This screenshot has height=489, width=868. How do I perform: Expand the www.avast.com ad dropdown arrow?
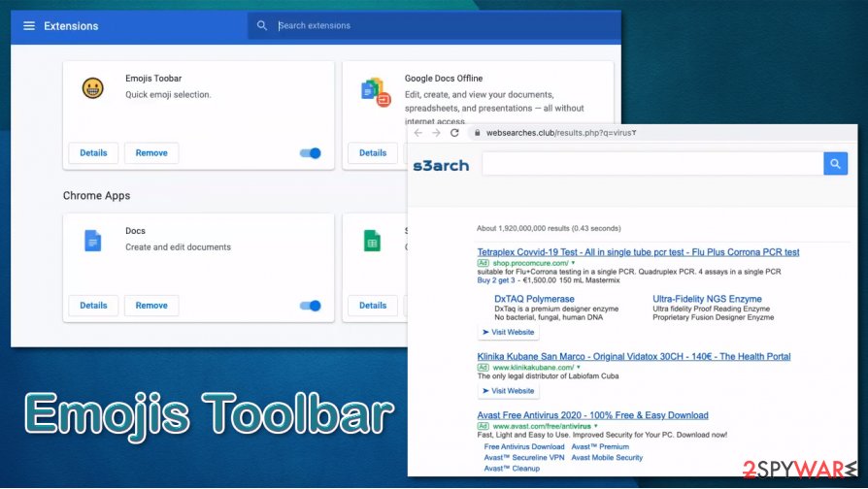click(x=595, y=426)
